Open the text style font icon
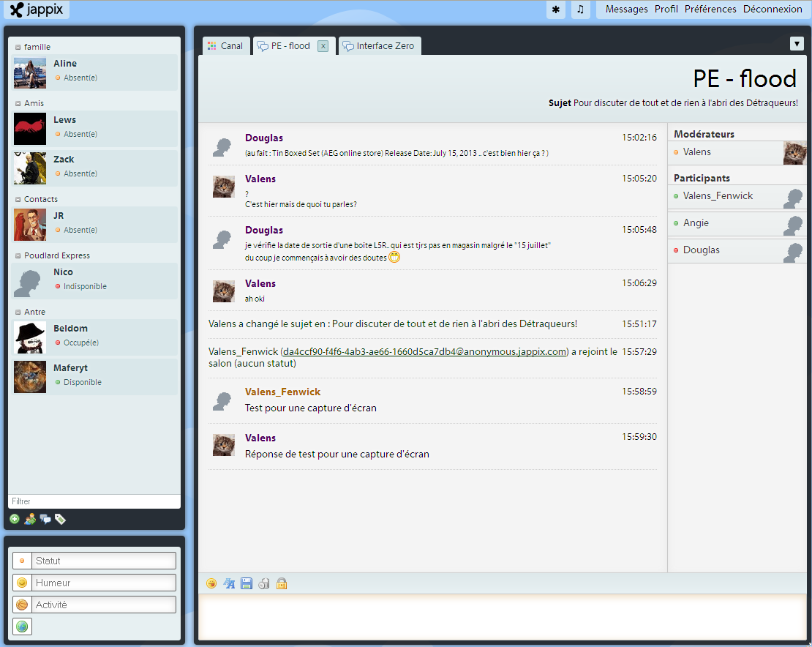 point(229,583)
